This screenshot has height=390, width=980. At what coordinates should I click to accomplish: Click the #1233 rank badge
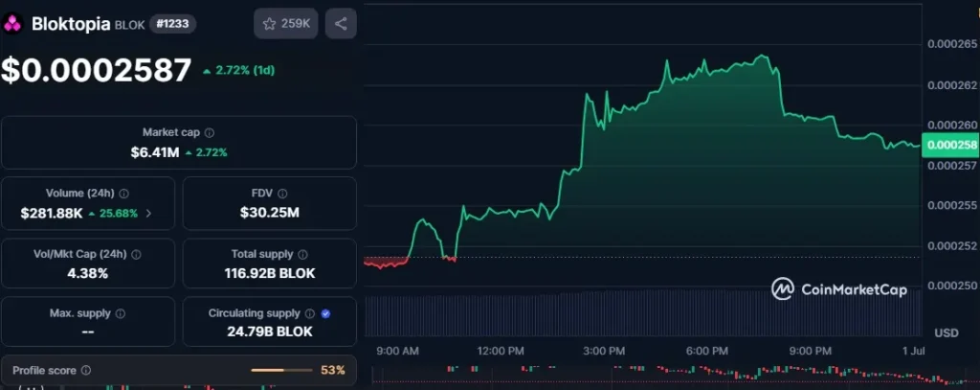click(x=172, y=24)
